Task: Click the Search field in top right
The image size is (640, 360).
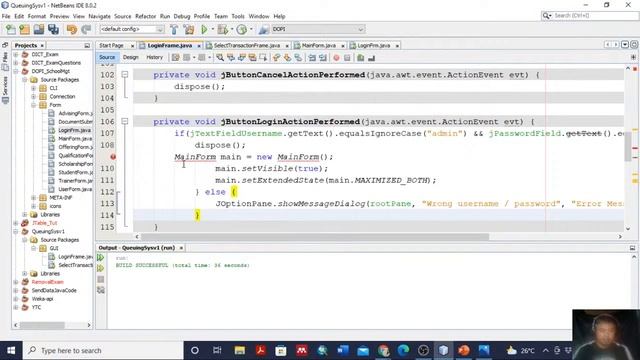Action: (589, 16)
